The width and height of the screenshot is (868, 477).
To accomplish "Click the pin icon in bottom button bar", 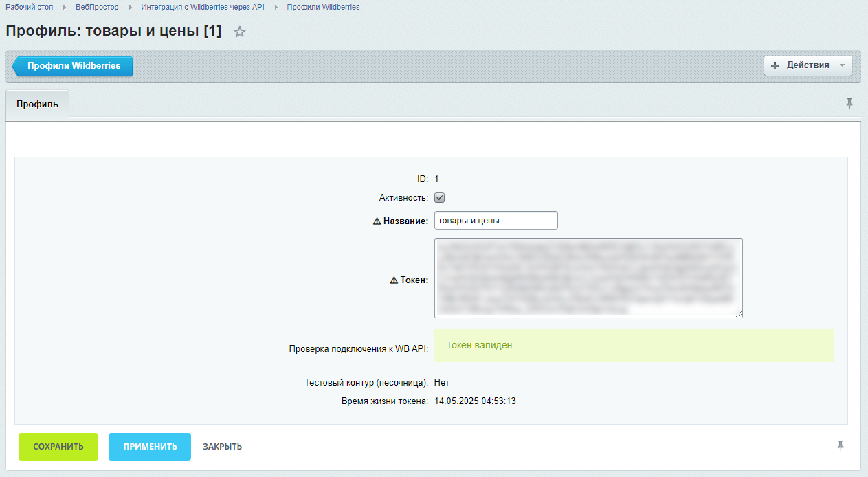I will pos(840,446).
